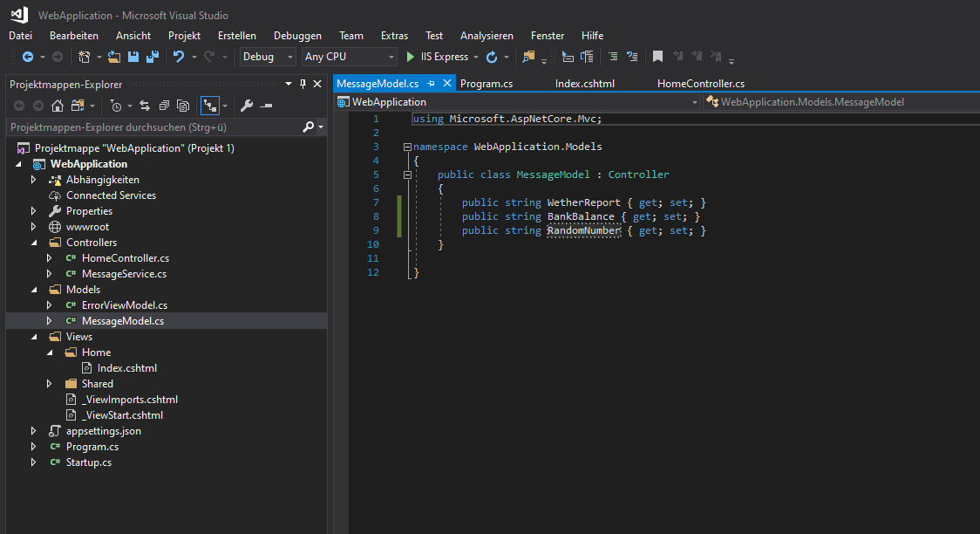The height and width of the screenshot is (534, 980).
Task: Collapse all in Solution Explorer
Action: 164,106
